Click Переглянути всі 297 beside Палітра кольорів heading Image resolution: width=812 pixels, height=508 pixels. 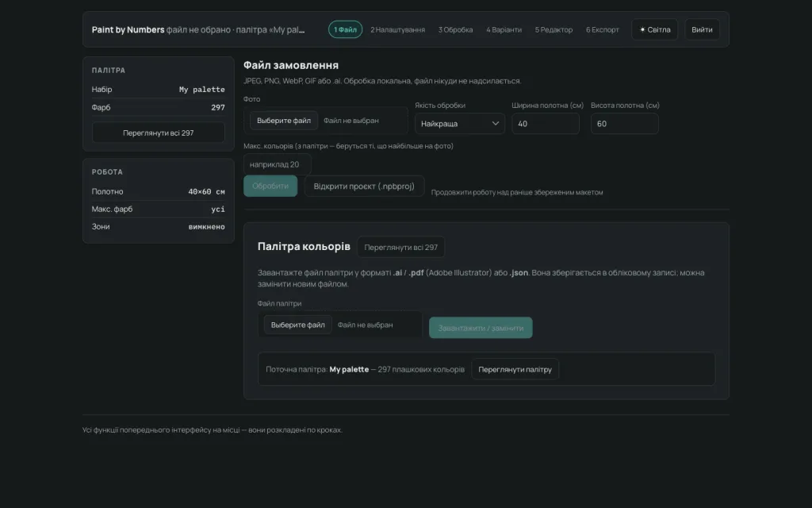[x=400, y=248]
